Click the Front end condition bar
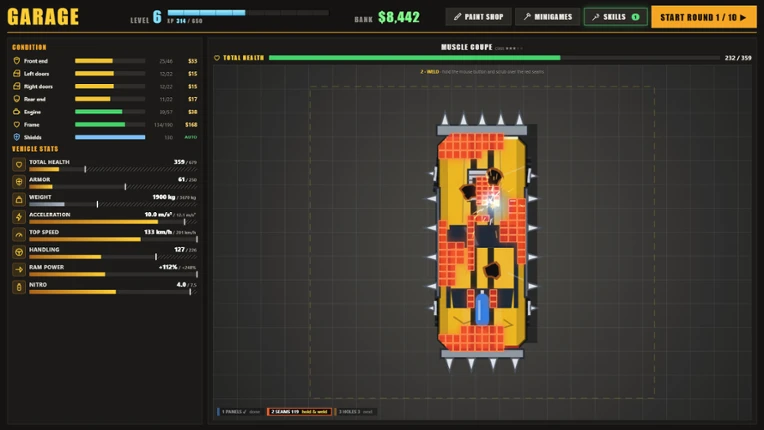764x430 pixels. (x=110, y=61)
